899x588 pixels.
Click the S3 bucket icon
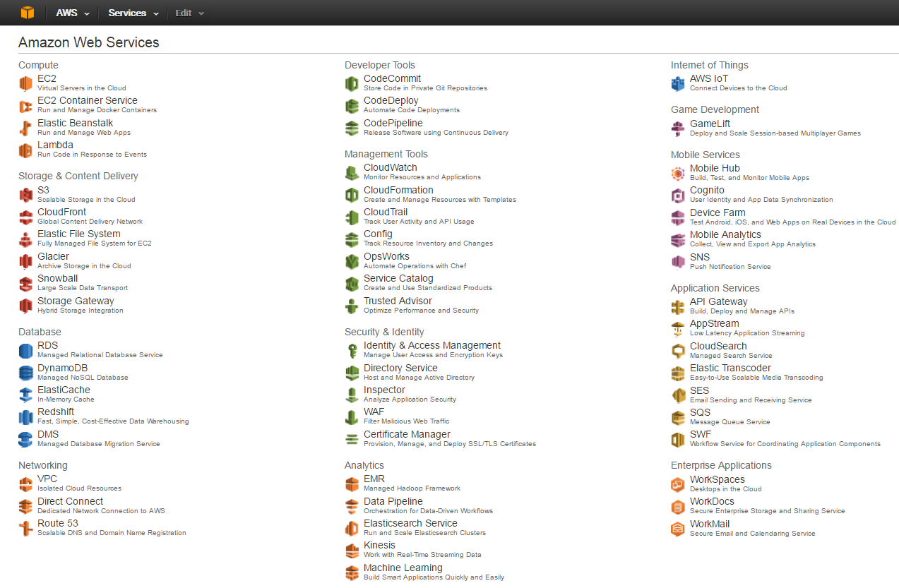(26, 195)
